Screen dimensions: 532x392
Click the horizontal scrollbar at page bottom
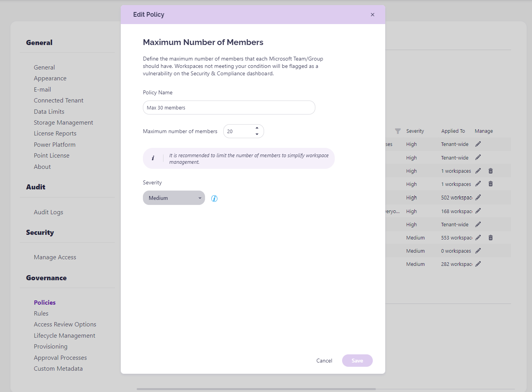(x=256, y=389)
